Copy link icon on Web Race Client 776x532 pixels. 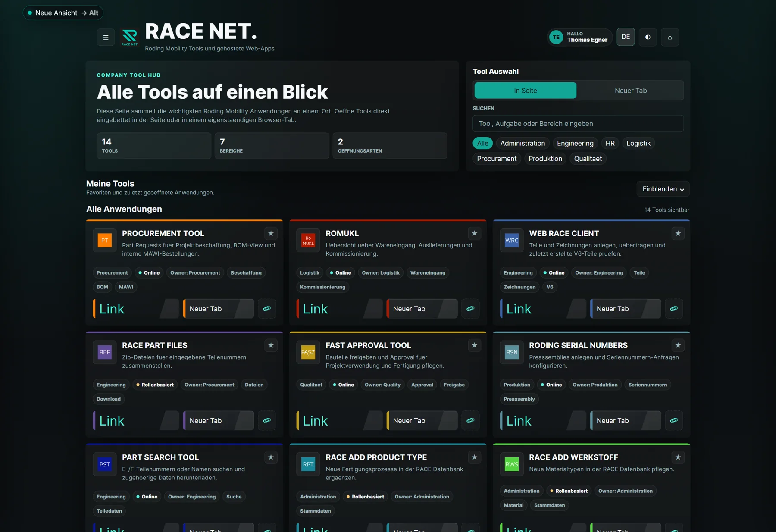(674, 309)
